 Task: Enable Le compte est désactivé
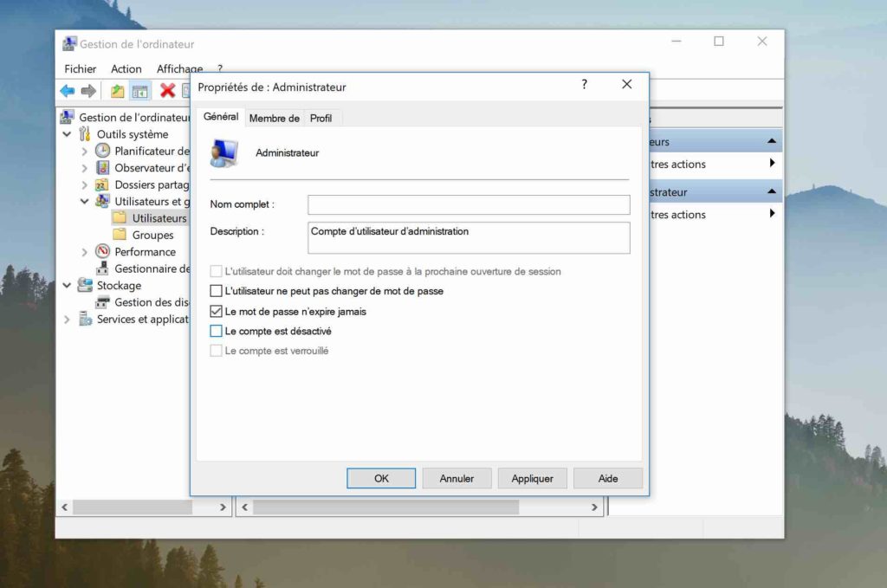pyautogui.click(x=216, y=331)
